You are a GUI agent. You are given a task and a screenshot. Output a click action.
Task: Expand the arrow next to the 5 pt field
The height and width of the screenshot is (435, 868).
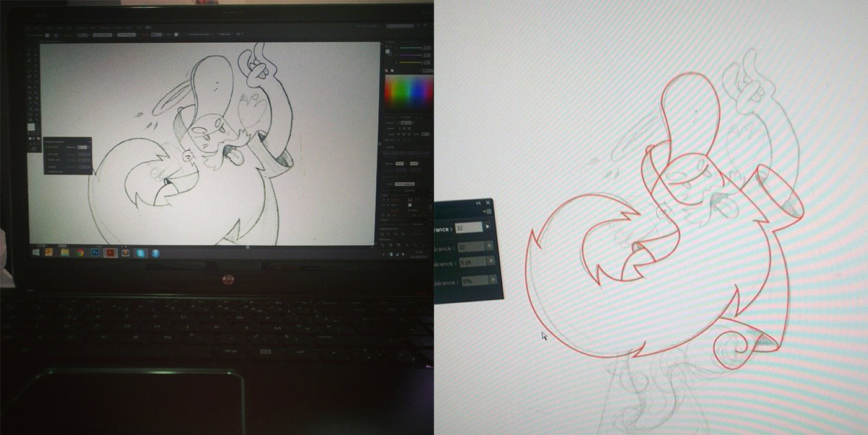(492, 262)
